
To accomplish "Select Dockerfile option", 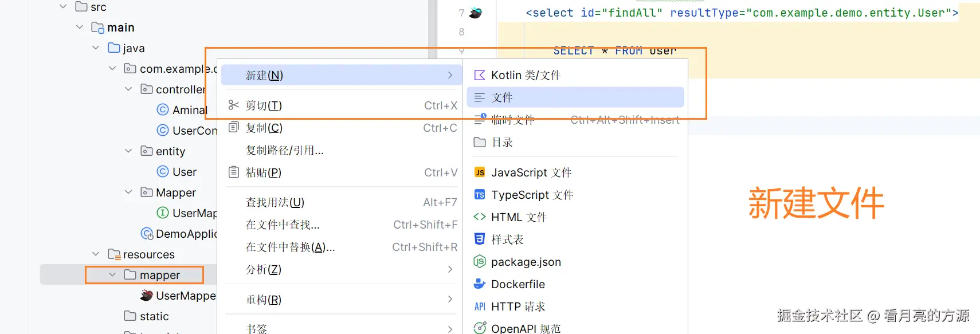I will 575,284.
